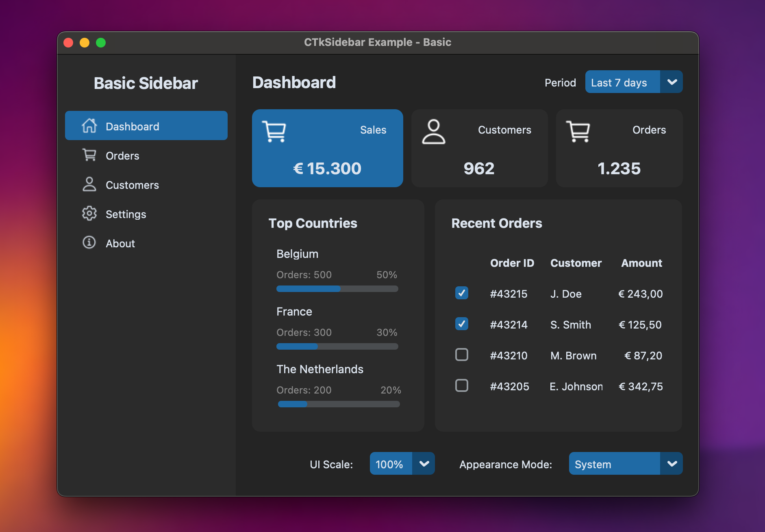Click customer name 'E. Johnson'
765x532 pixels.
[x=576, y=386]
